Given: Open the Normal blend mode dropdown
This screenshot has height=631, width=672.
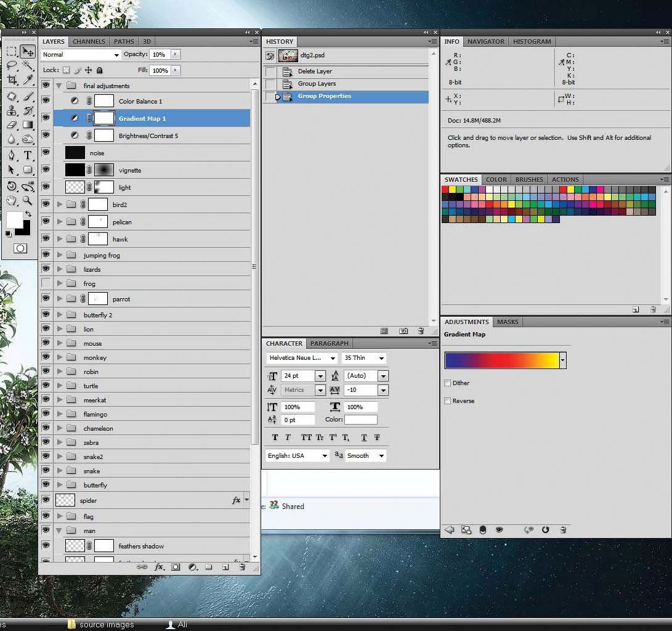Looking at the screenshot, I should point(81,54).
